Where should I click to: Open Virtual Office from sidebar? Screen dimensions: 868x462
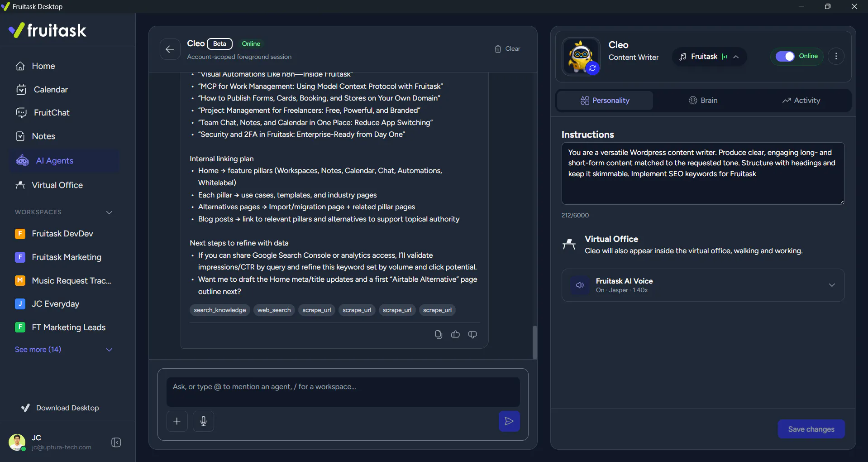click(49, 185)
